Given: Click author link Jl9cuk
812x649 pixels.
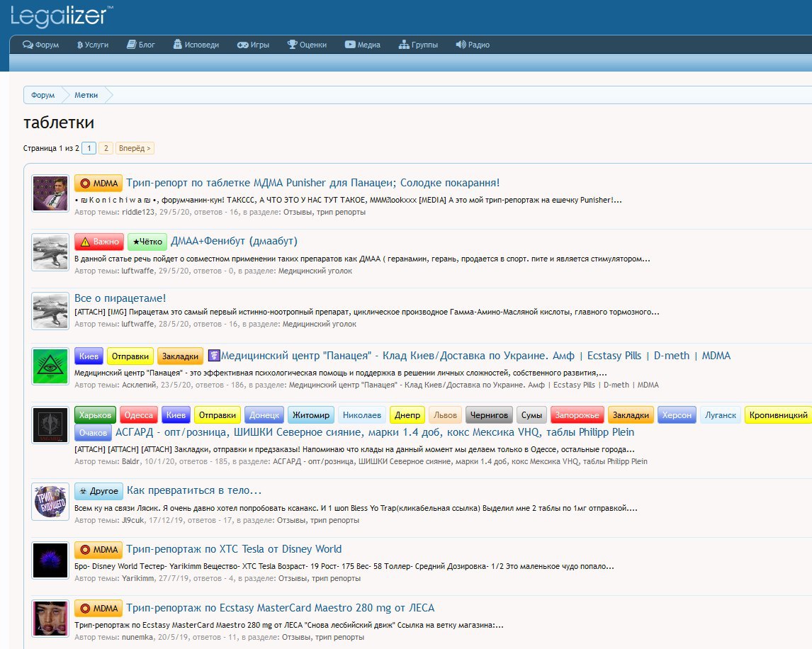Looking at the screenshot, I should (x=133, y=521).
